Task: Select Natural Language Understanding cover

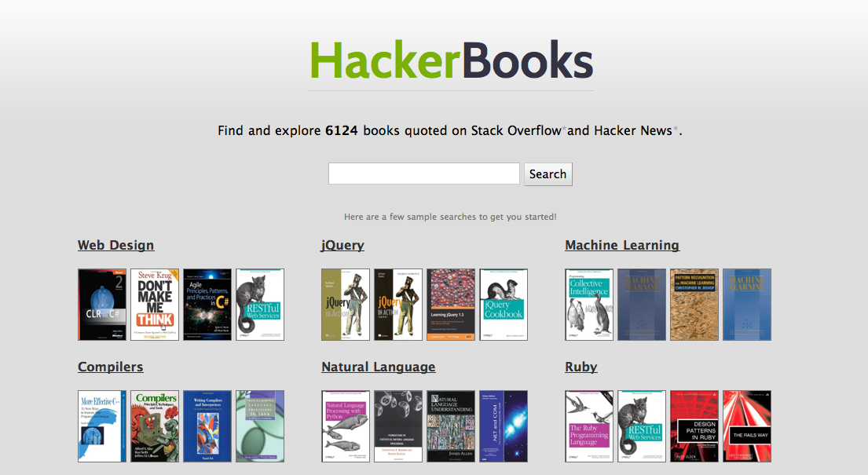Action: (x=451, y=426)
